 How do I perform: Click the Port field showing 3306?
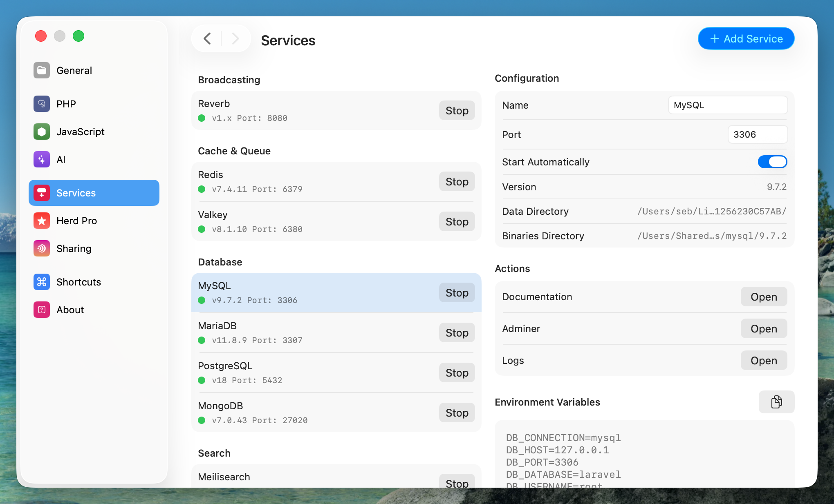[758, 135]
